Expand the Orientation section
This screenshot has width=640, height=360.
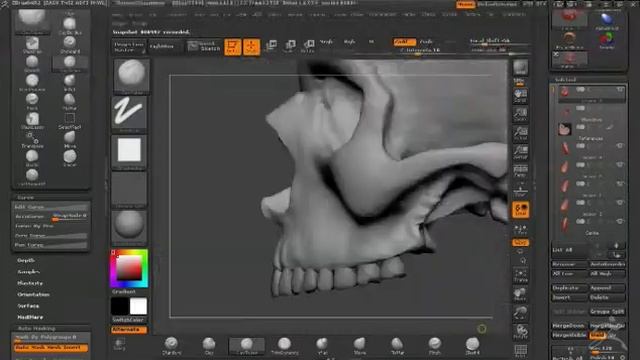tap(33, 294)
